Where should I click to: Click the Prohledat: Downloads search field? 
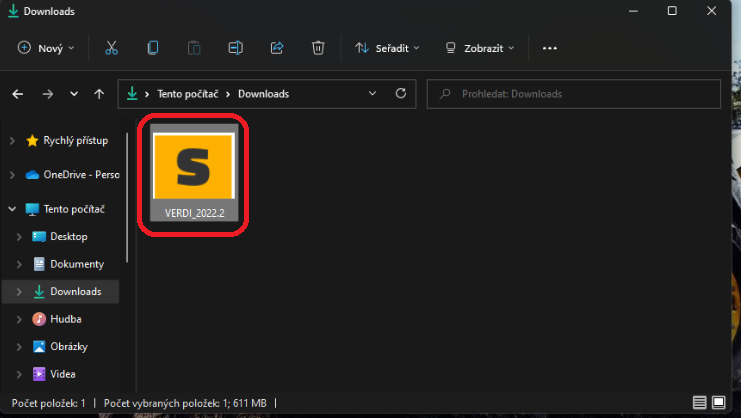573,94
